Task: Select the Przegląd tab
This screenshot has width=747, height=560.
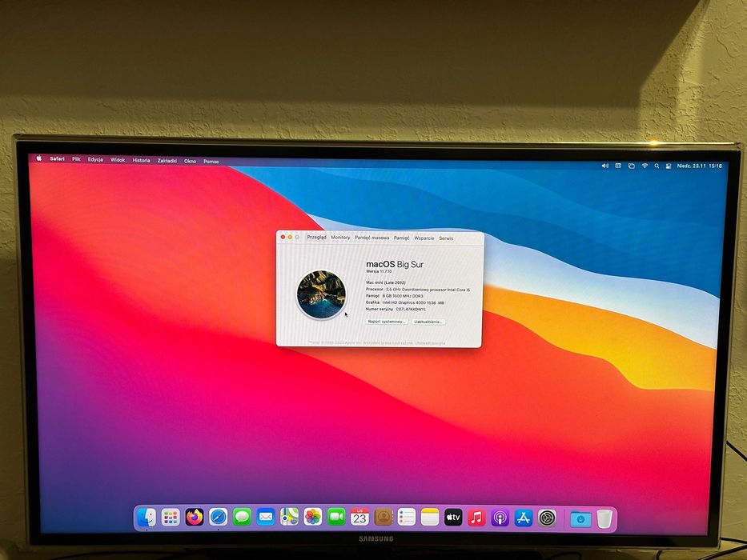Action: click(x=317, y=237)
